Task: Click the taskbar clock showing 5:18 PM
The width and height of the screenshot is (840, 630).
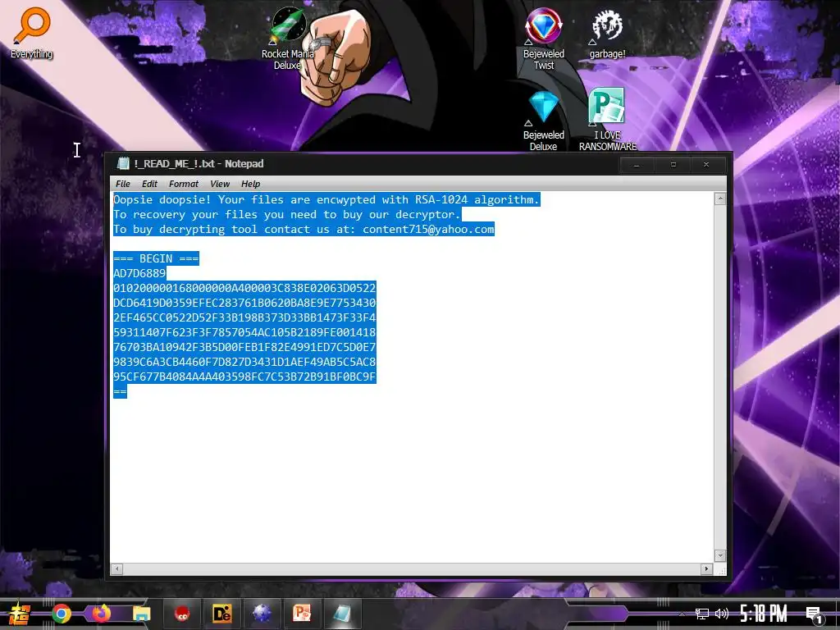Action: pos(763,614)
